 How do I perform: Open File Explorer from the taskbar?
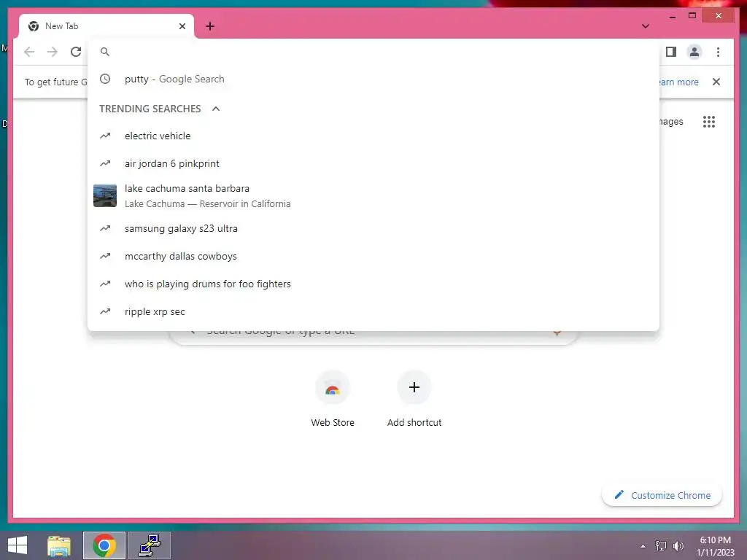[x=59, y=545]
